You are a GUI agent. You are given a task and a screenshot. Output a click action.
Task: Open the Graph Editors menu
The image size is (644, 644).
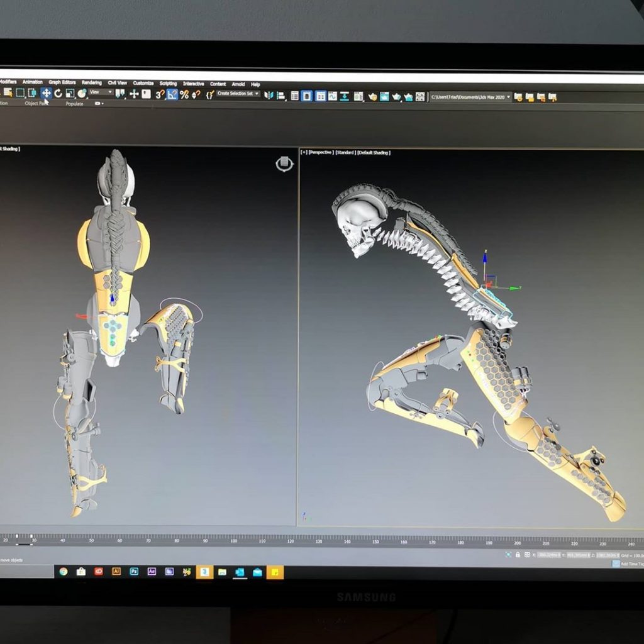[x=62, y=82]
